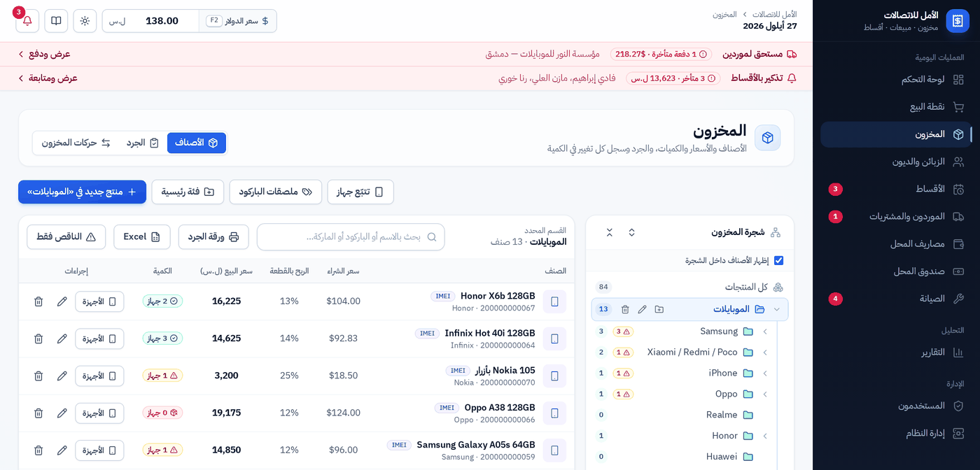Edit the الموبايلات category pencil icon
Screen dimensions: 980x470
(x=642, y=309)
